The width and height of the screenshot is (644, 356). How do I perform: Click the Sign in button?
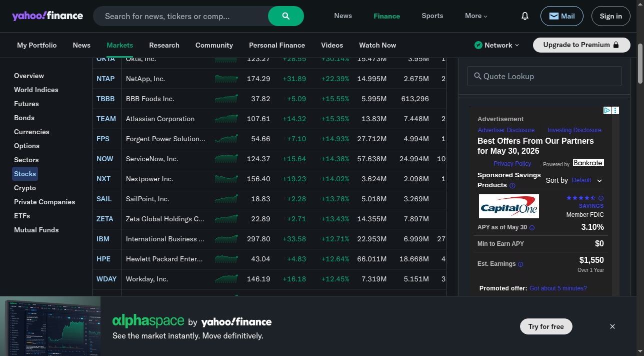coord(611,16)
